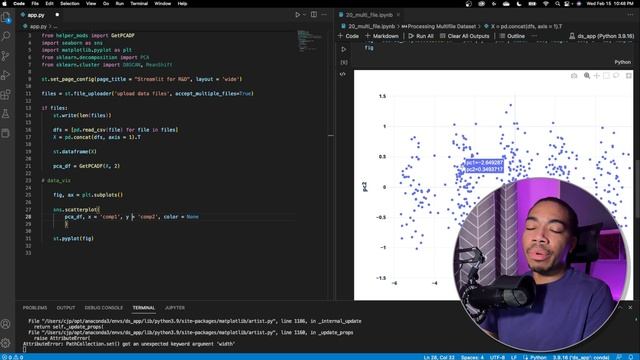Select the plot Pan tool

(x=597, y=76)
